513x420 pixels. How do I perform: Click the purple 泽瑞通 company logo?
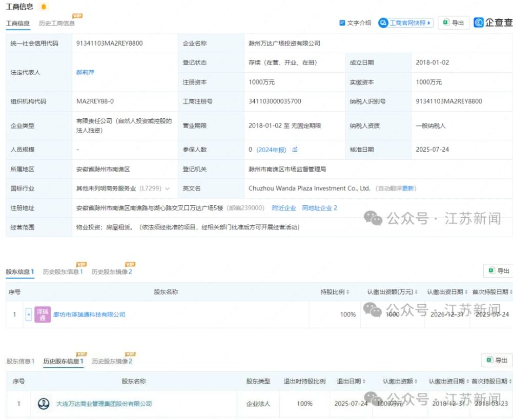tap(43, 314)
